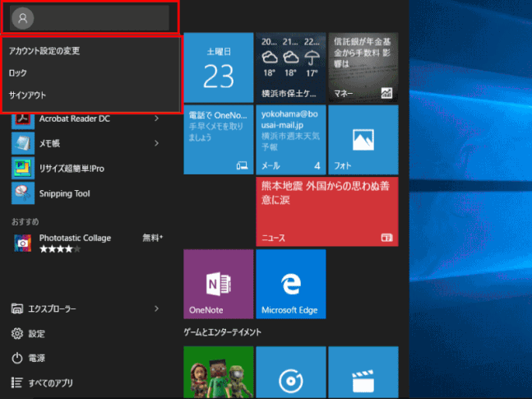Click the user account avatar icon
Viewport: 532px width, 399px height.
tap(22, 17)
